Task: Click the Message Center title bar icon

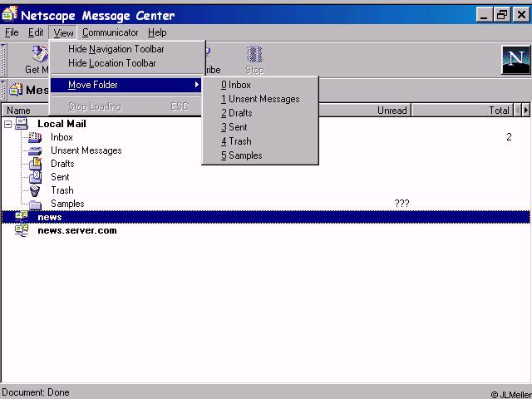Action: (x=9, y=14)
